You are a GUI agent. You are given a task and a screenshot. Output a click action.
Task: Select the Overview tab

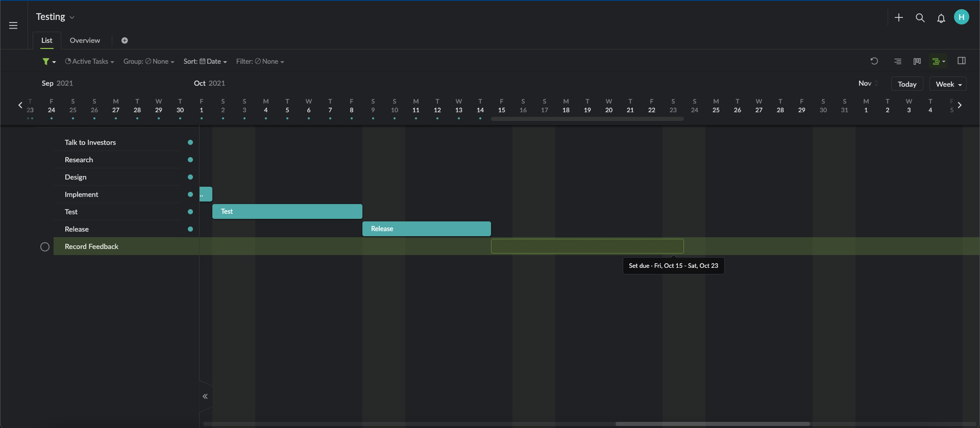pyautogui.click(x=85, y=40)
